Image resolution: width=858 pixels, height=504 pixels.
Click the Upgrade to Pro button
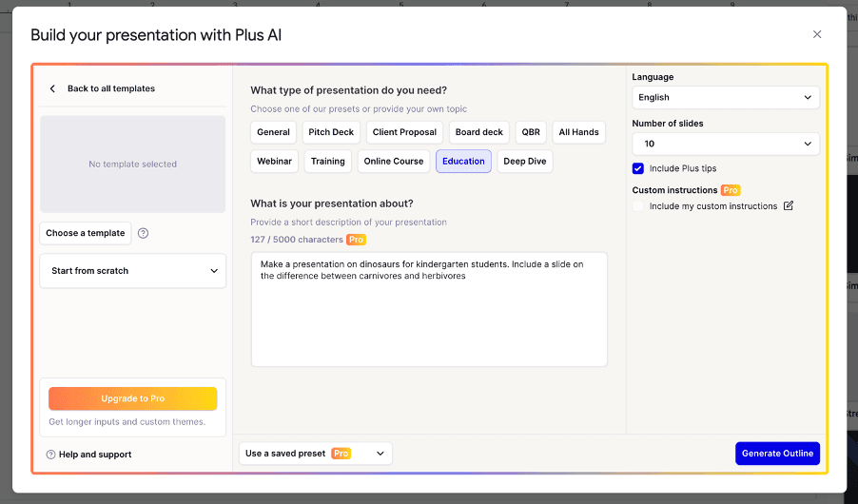pyautogui.click(x=133, y=398)
